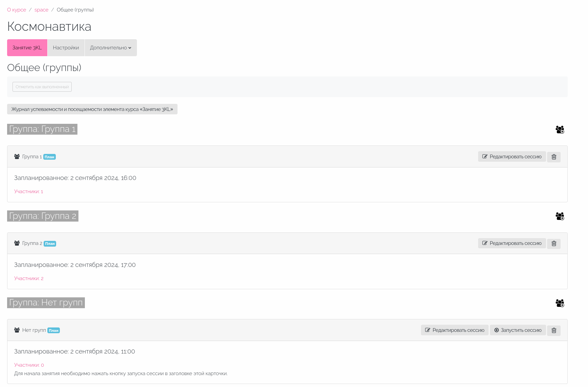Image resolution: width=588 pixels, height=387 pixels.
Task: Start session with Запустить сессию button
Action: (518, 330)
